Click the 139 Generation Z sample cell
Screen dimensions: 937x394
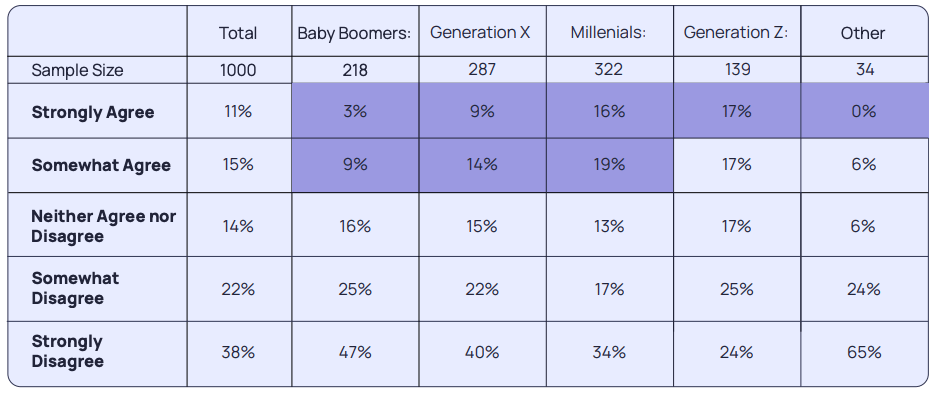click(737, 70)
